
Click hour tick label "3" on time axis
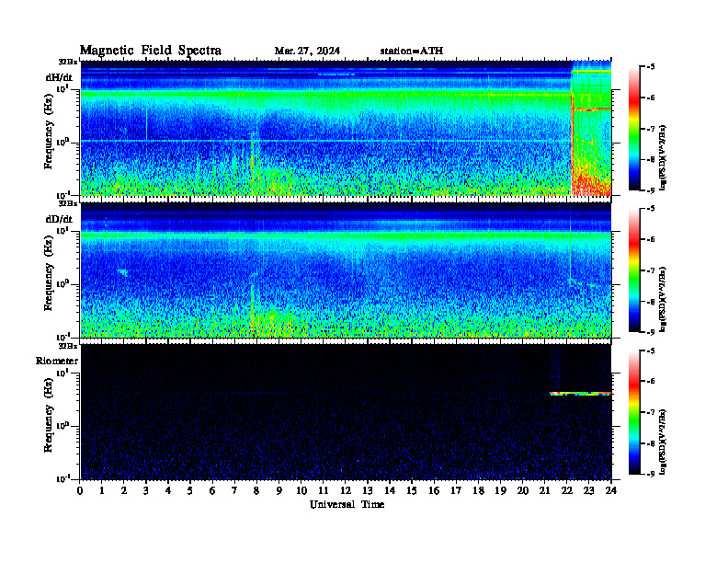146,490
